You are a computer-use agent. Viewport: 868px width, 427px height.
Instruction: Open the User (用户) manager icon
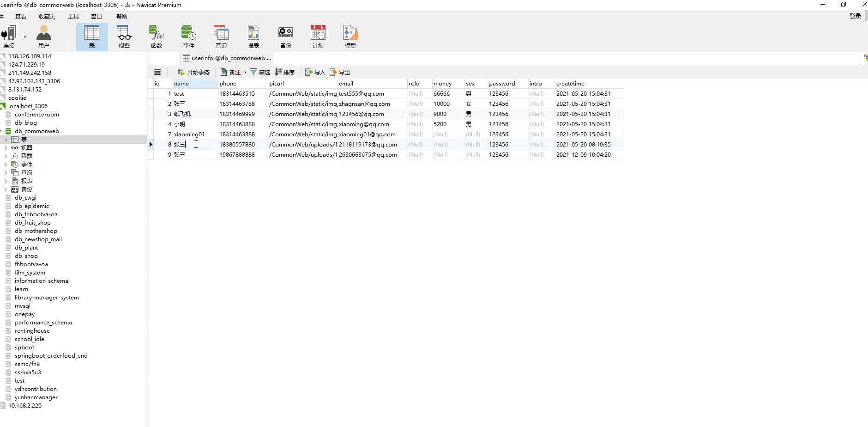[x=44, y=37]
